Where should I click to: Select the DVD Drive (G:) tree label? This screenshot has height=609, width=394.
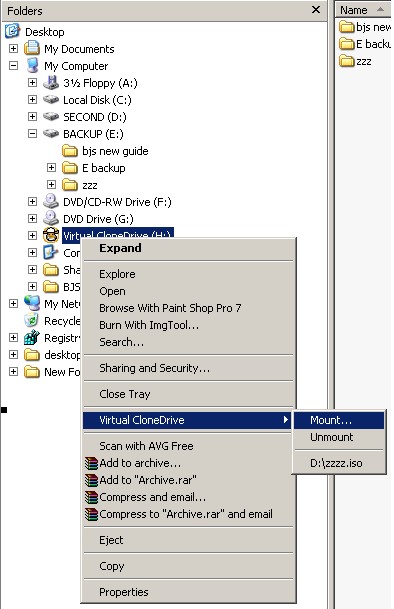point(98,219)
